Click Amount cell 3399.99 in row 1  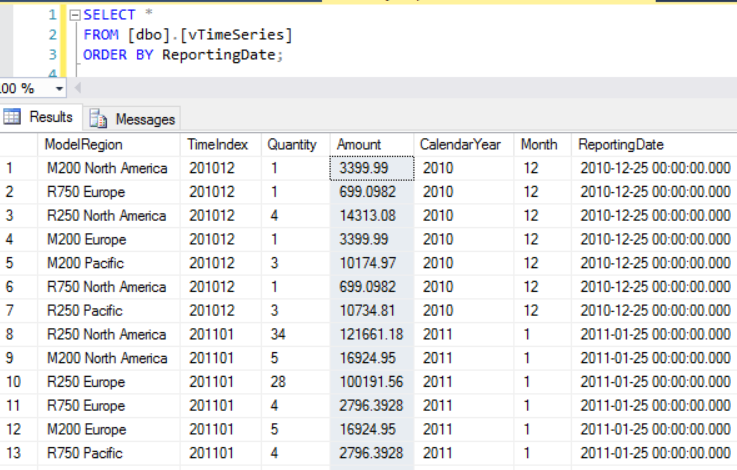[372, 168]
